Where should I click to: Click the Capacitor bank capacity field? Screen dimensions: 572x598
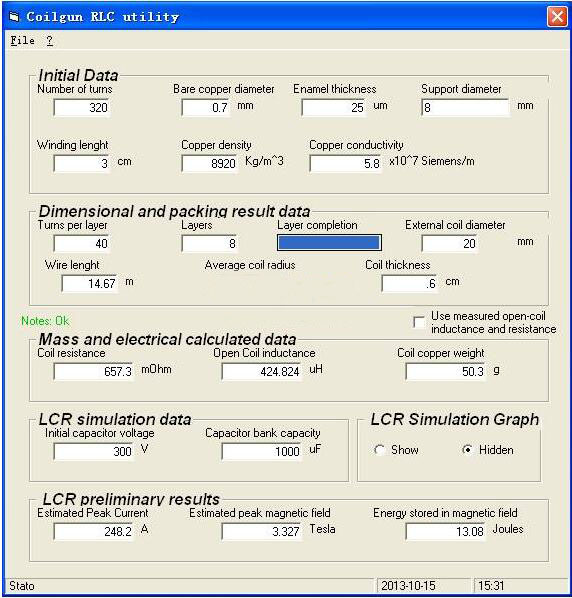pyautogui.click(x=262, y=452)
